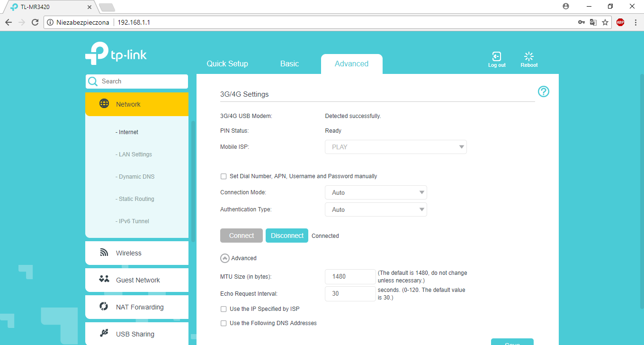
Task: Click the NAT Forwarding icon
Action: coord(104,307)
